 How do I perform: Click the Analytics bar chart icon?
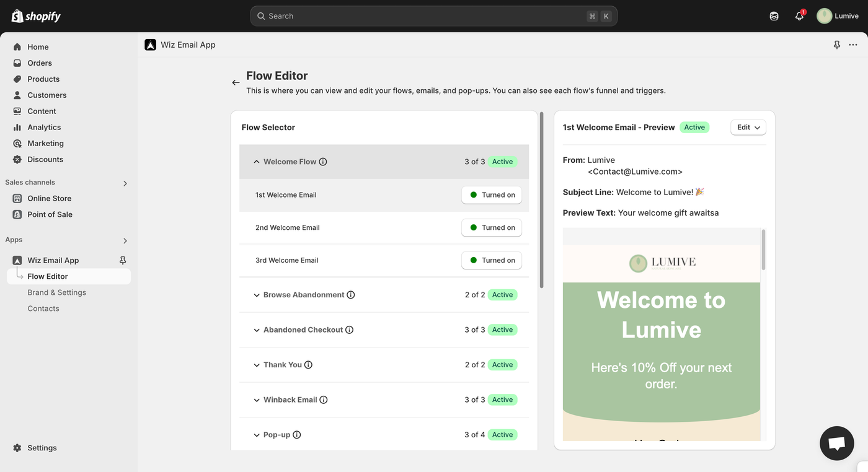click(17, 128)
